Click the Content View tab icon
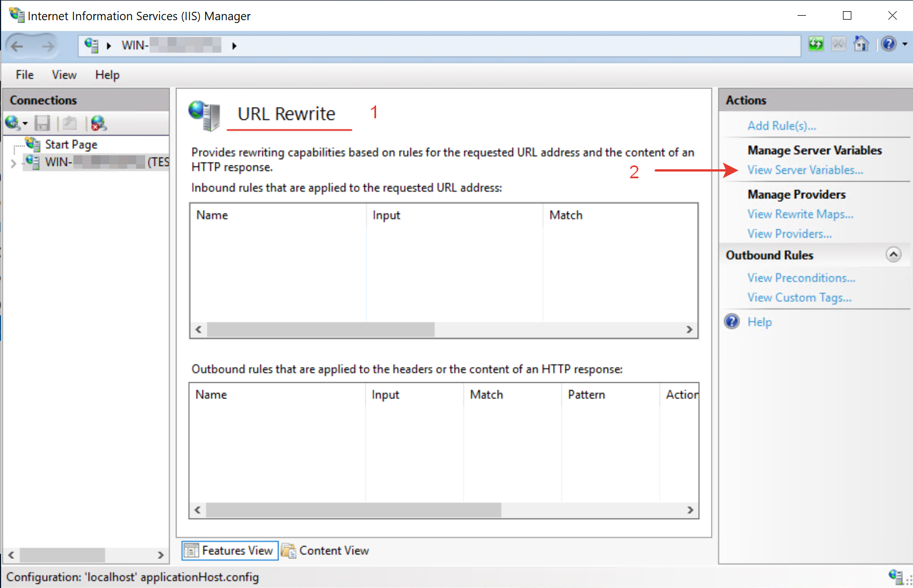 (289, 550)
